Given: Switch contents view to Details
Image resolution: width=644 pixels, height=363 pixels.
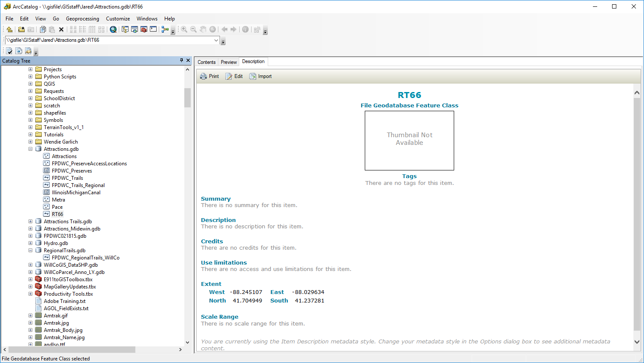Looking at the screenshot, I should (92, 29).
